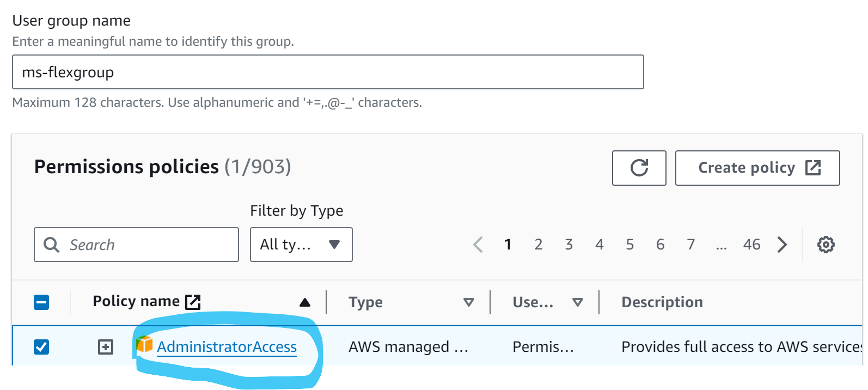Expand the AdministratorAccess policy details
The height and width of the screenshot is (390, 868).
[106, 347]
